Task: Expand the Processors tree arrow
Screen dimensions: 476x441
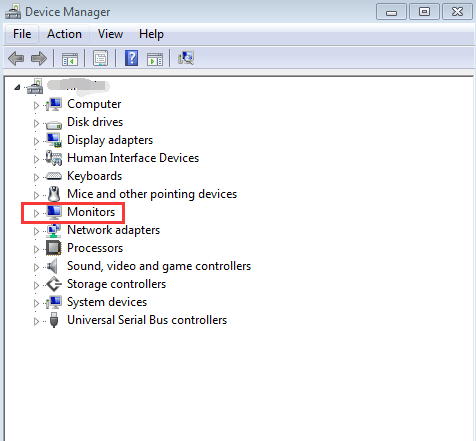Action: (36, 249)
